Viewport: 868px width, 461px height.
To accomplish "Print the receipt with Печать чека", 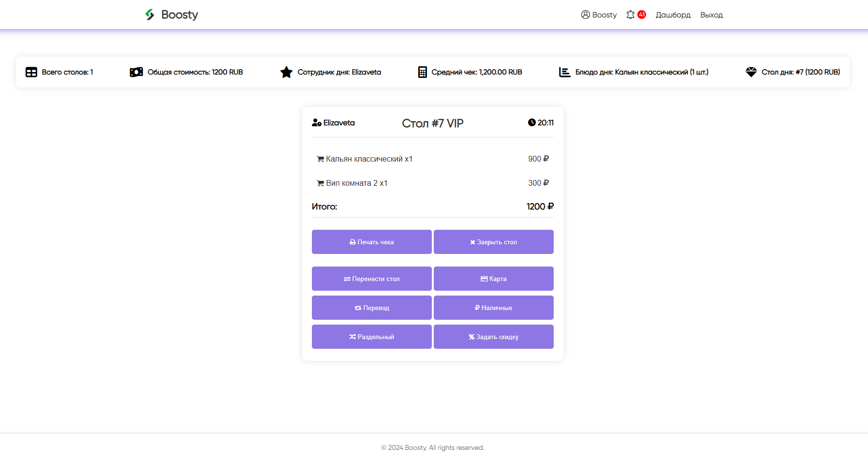I will click(x=372, y=242).
